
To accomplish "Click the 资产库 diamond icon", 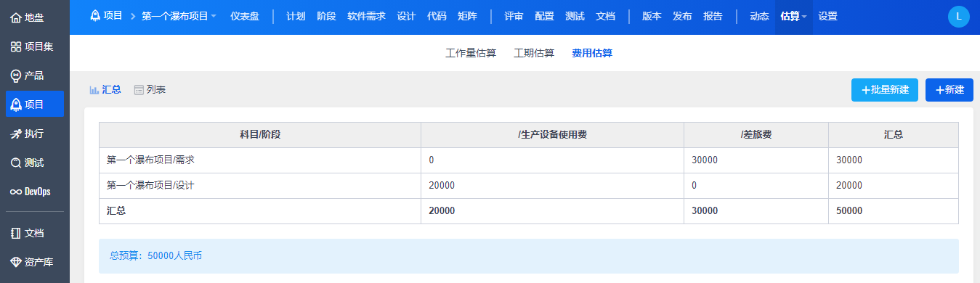I will click(16, 262).
